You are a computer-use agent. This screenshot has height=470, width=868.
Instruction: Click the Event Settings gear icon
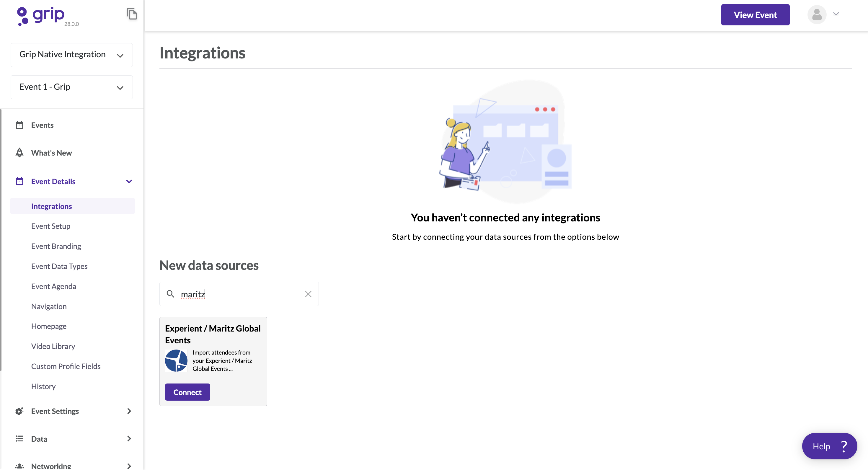(x=19, y=411)
